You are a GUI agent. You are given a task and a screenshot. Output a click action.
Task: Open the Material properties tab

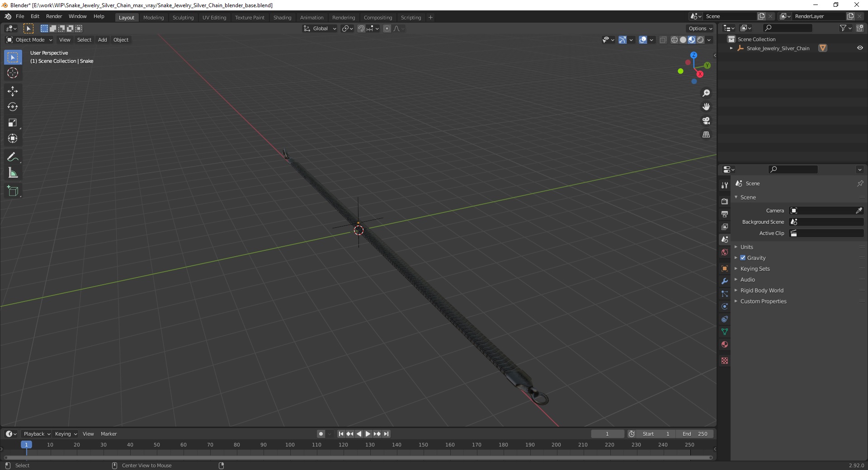[725, 344]
